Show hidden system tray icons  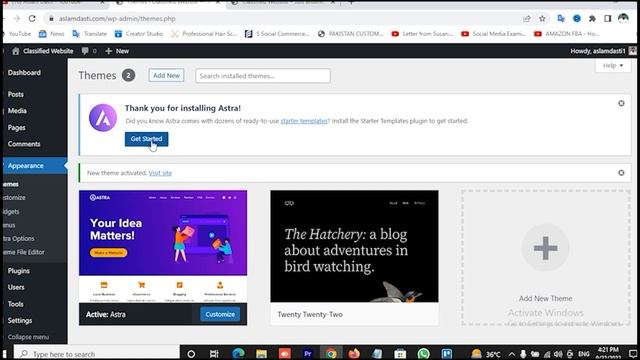[511, 354]
